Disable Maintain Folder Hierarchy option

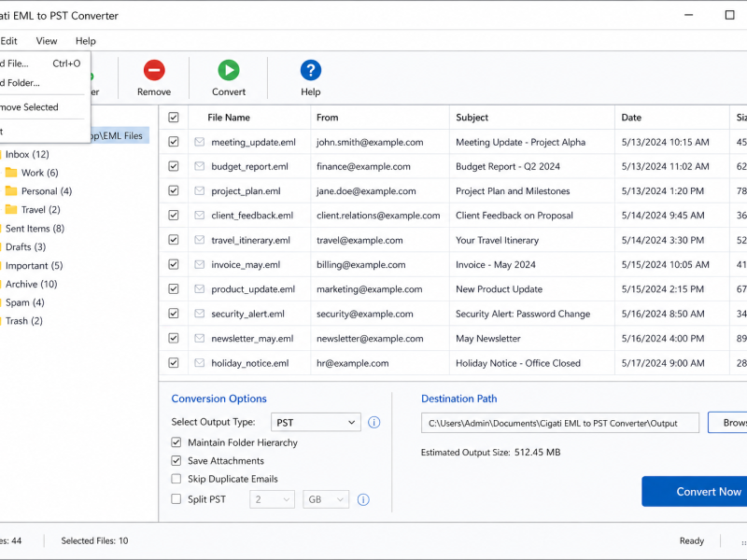point(176,442)
